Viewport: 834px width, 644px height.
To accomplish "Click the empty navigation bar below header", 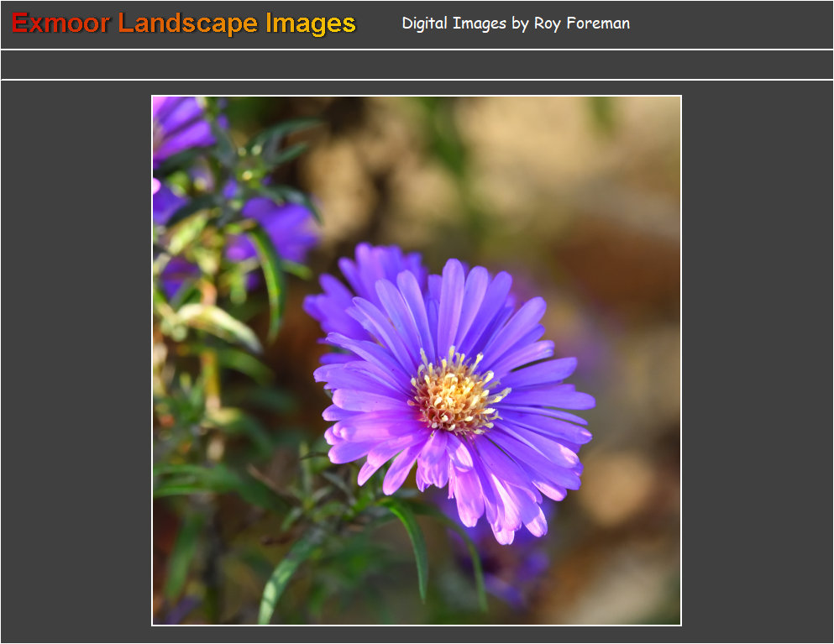I will [417, 65].
